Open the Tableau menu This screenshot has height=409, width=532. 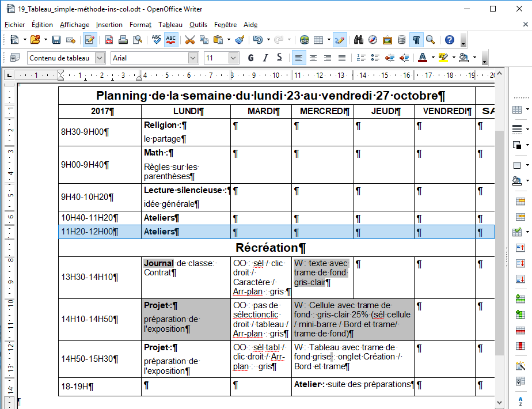click(170, 25)
